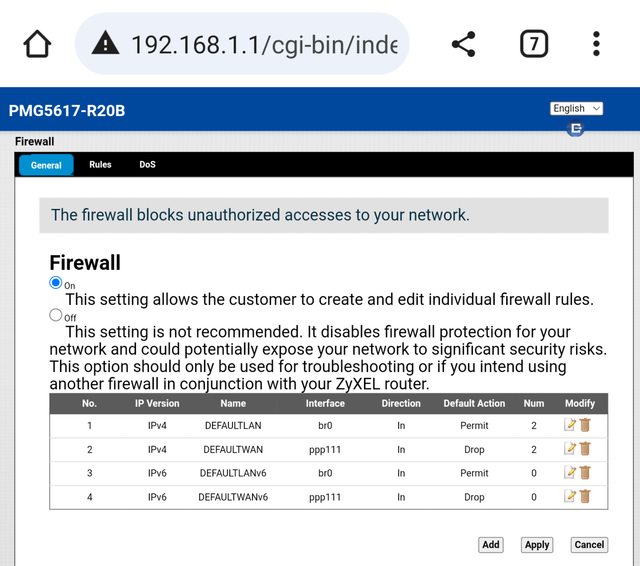Open the General tab
The width and height of the screenshot is (640, 566).
click(x=46, y=165)
